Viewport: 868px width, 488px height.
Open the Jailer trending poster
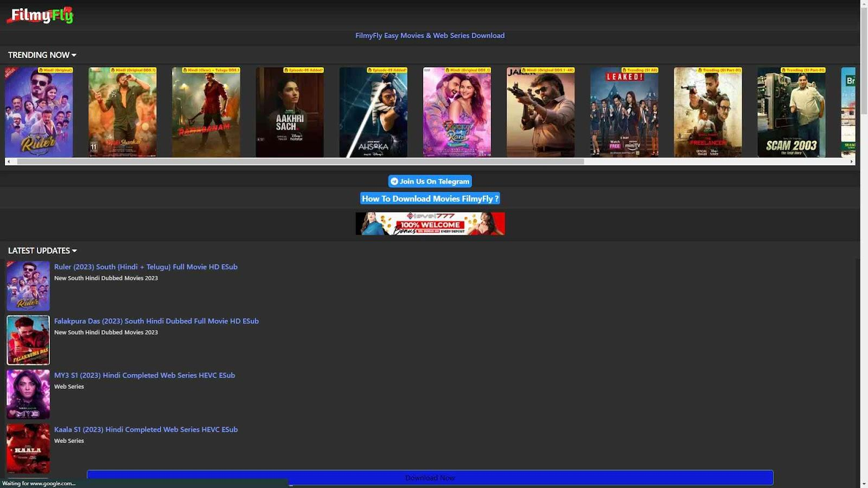click(x=540, y=112)
